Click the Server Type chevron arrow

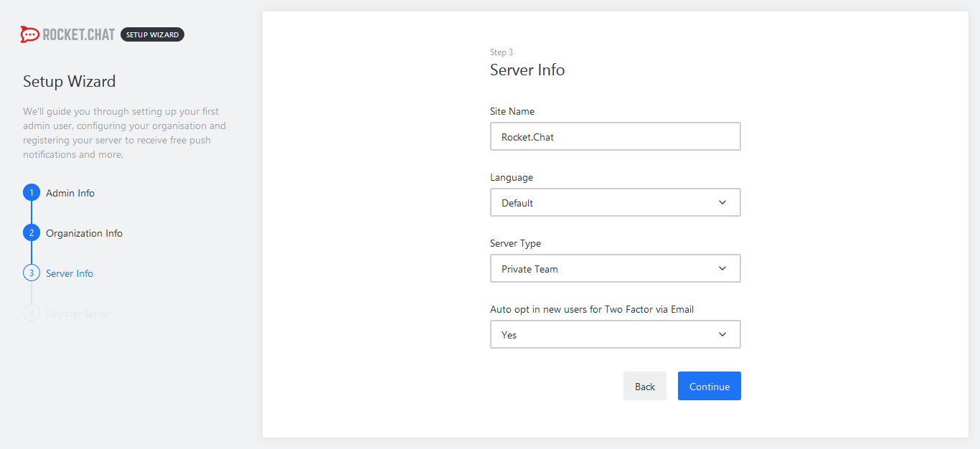(x=722, y=268)
